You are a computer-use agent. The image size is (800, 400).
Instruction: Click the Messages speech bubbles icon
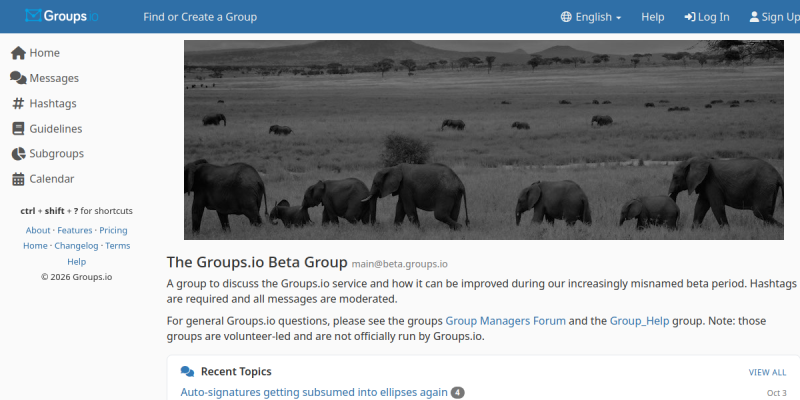18,78
